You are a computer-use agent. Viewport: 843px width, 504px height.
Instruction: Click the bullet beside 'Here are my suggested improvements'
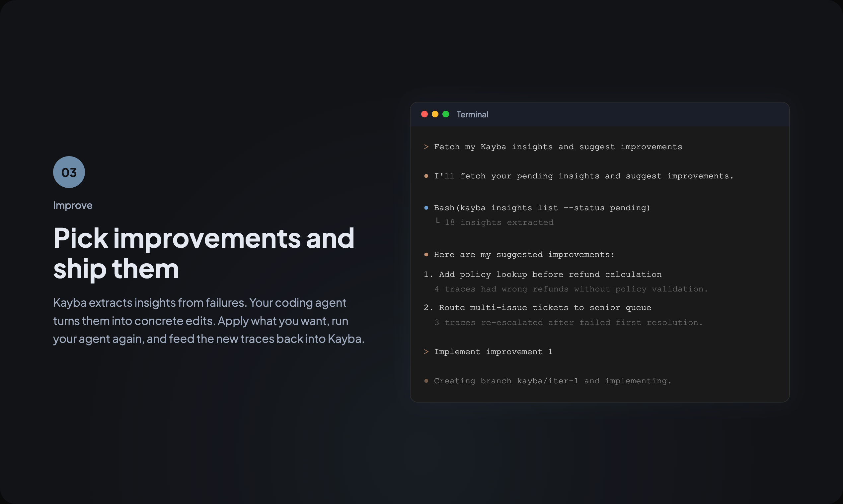[426, 255]
